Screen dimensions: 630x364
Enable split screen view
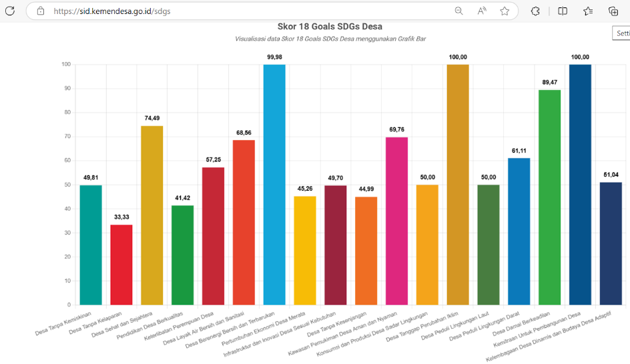pyautogui.click(x=563, y=11)
